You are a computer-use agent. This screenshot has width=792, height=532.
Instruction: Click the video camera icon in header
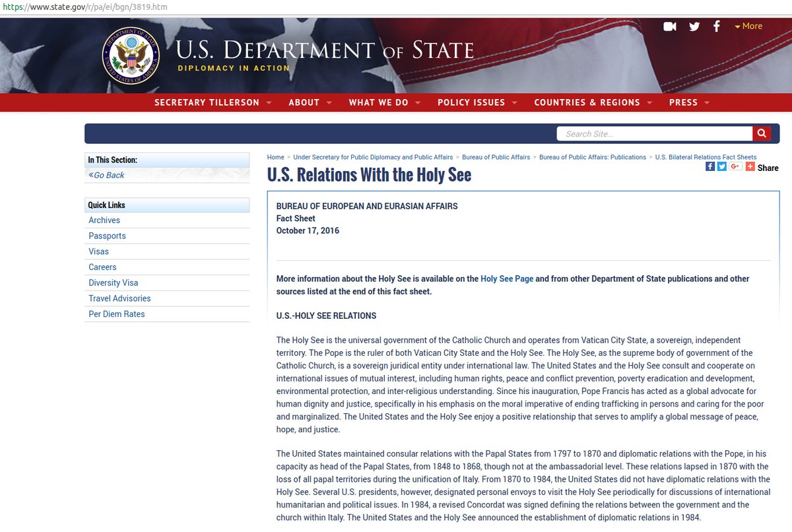tap(670, 26)
